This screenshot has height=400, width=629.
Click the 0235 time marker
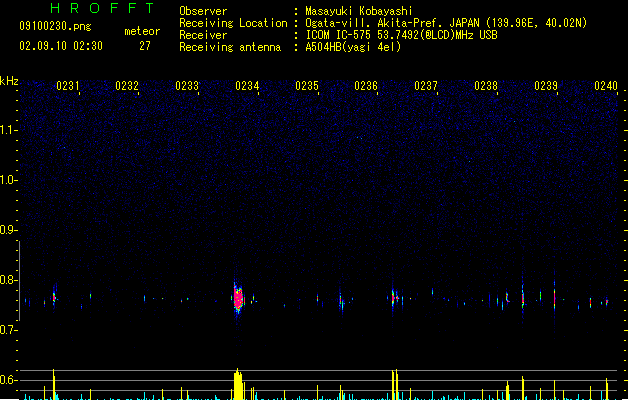click(307, 86)
